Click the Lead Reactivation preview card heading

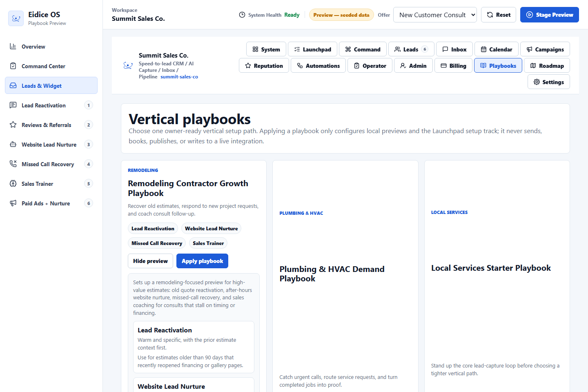165,330
